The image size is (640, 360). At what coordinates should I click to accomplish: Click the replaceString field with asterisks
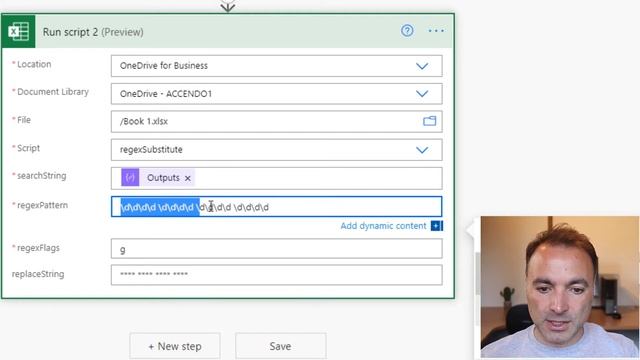click(x=276, y=275)
